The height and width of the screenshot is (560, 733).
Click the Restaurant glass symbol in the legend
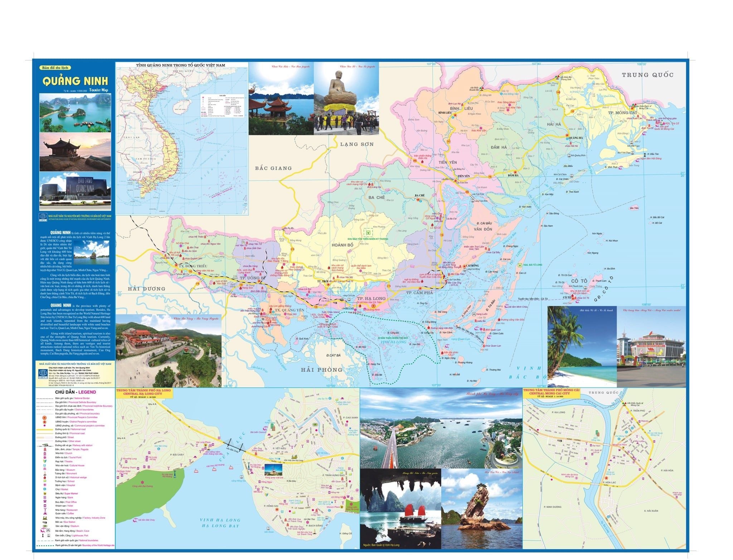coord(45,510)
